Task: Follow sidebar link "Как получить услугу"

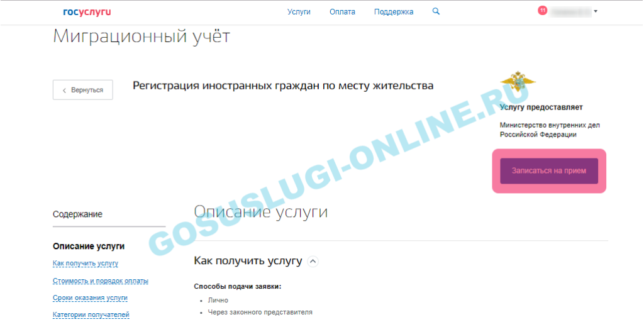Action: 86,264
